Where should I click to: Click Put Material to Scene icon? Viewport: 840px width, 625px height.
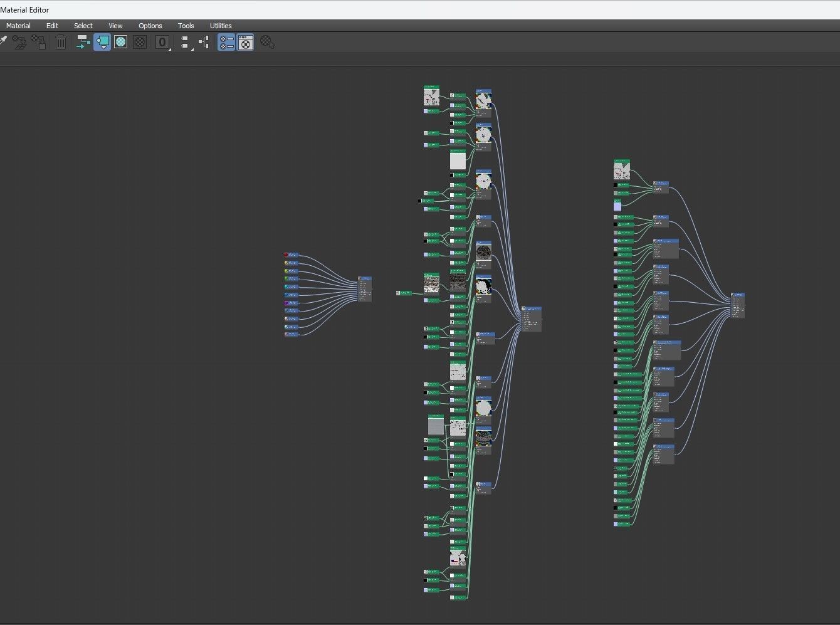pos(19,42)
